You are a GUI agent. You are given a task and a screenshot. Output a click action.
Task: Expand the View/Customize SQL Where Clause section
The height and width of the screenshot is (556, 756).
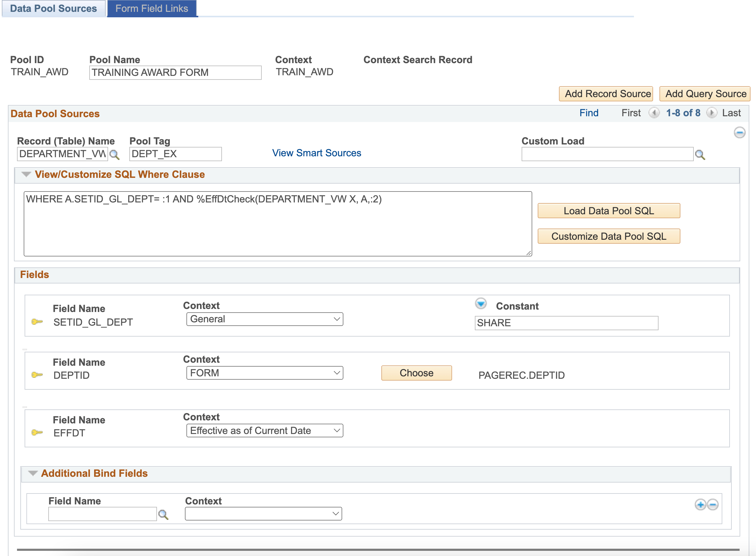[x=28, y=174]
